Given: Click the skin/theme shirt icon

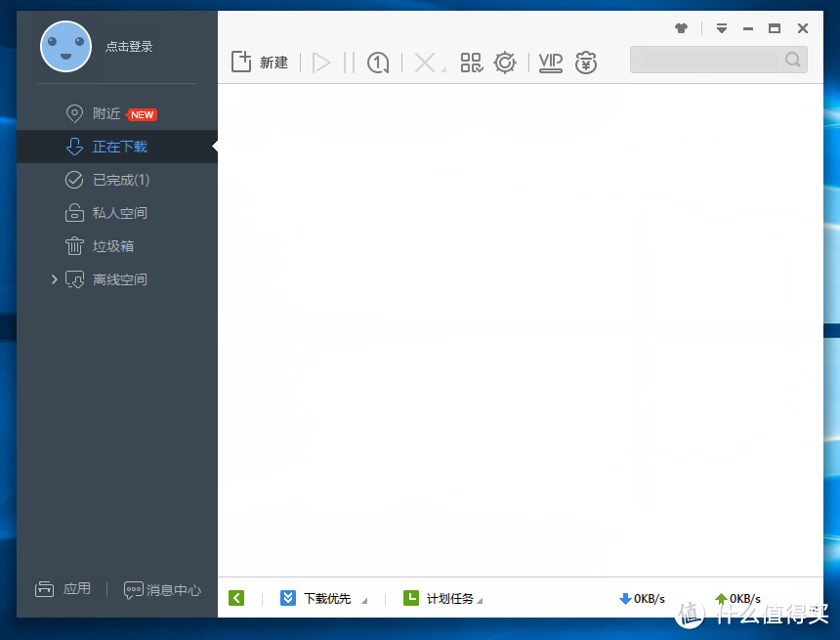Looking at the screenshot, I should 681,28.
